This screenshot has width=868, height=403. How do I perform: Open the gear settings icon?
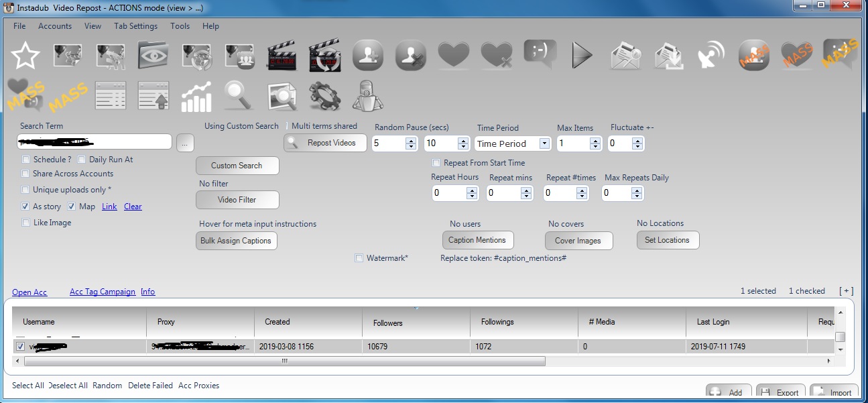coord(324,96)
